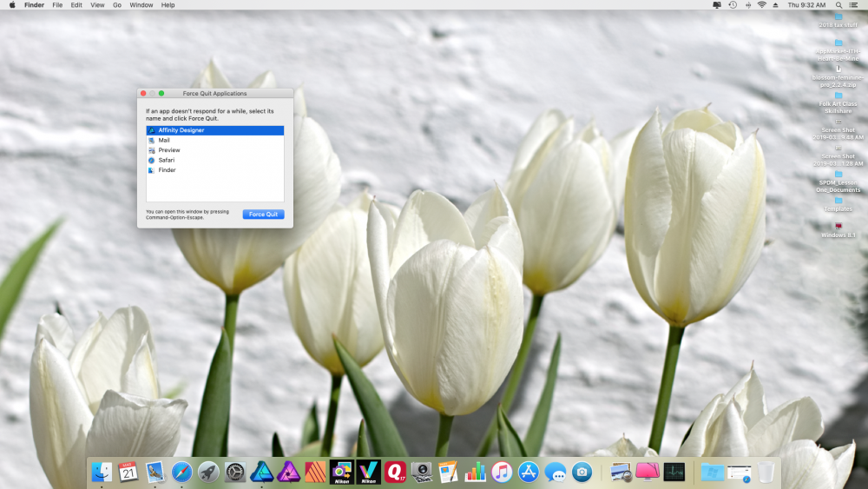
Task: Select Preview in the Force Quit list
Action: (x=214, y=150)
